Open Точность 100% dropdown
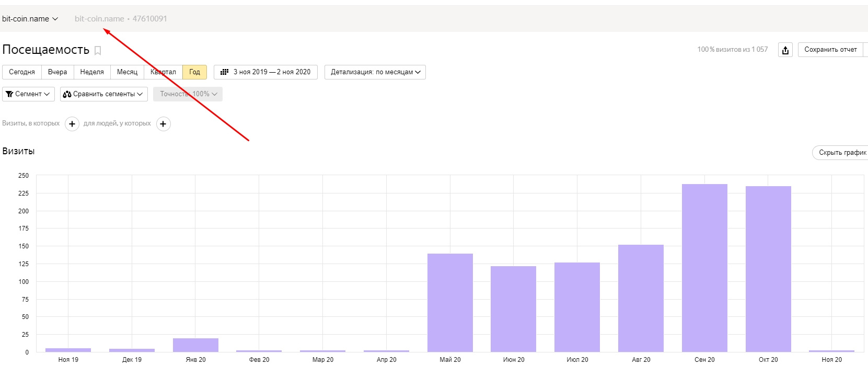Viewport: 868px width, 388px height. 188,94
